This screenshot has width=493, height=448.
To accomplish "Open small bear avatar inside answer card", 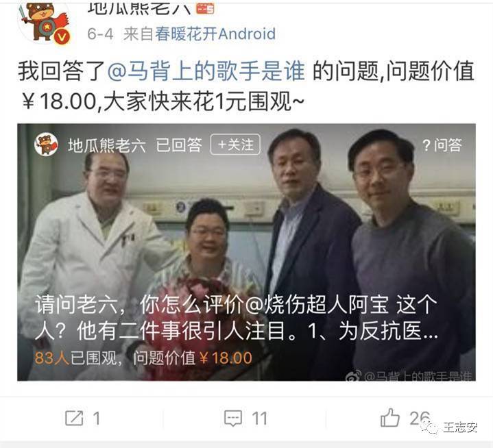I will (x=46, y=145).
